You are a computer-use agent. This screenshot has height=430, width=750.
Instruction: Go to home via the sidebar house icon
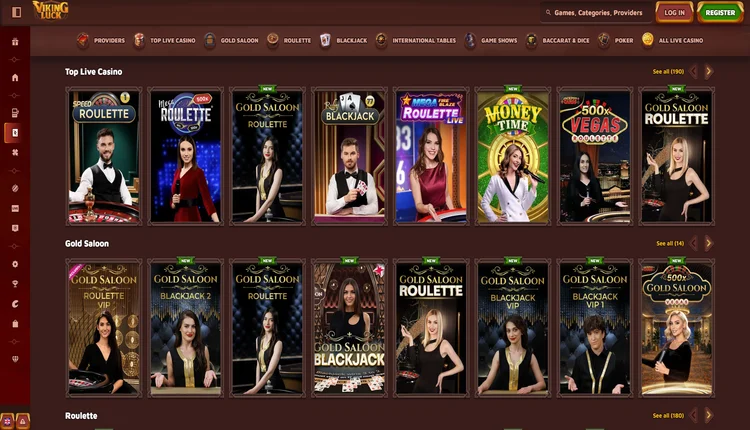[15, 77]
